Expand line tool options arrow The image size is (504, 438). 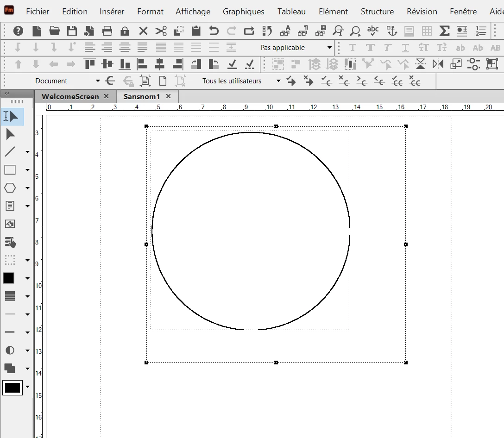click(28, 152)
